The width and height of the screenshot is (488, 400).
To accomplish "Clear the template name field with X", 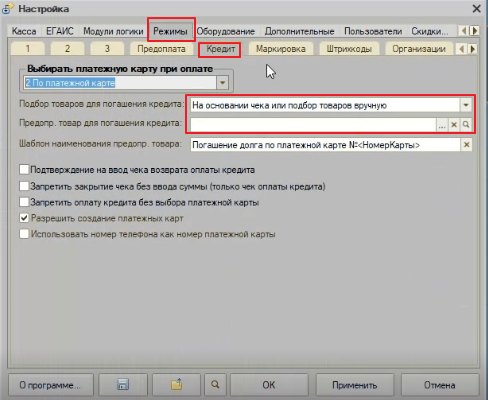I will [x=466, y=145].
